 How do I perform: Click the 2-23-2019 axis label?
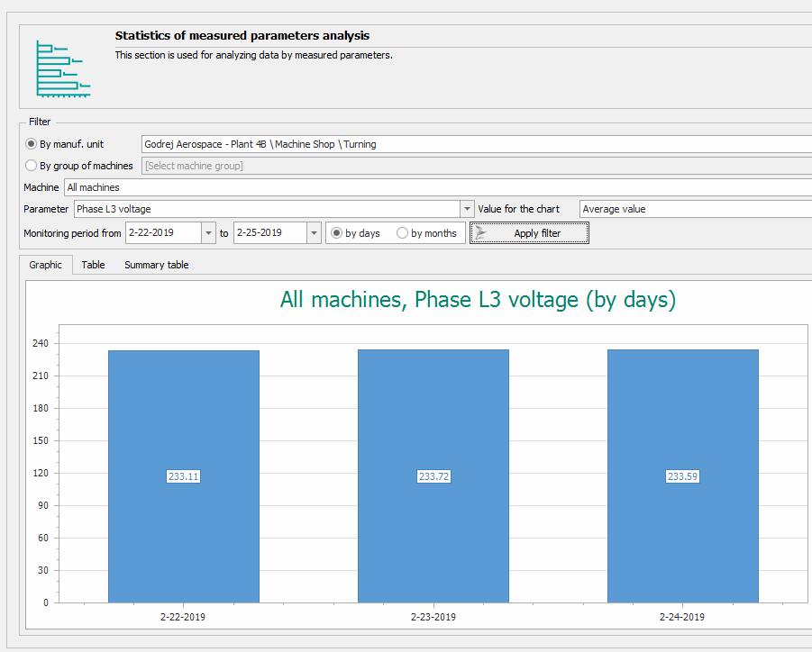[433, 617]
